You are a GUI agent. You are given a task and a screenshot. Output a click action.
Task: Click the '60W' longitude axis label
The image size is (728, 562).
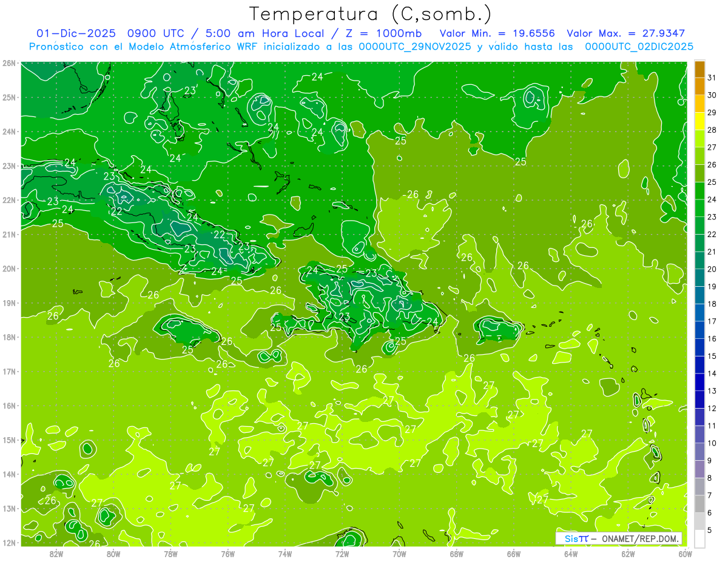click(x=686, y=554)
